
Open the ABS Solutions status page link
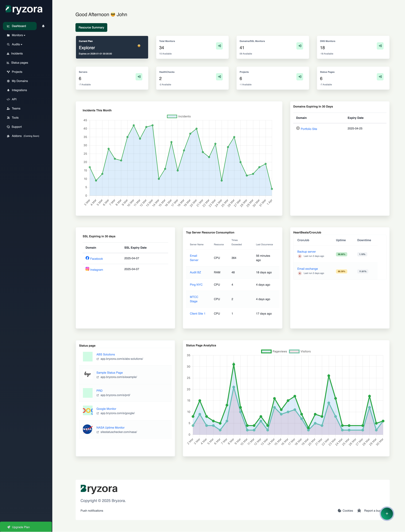(x=106, y=355)
